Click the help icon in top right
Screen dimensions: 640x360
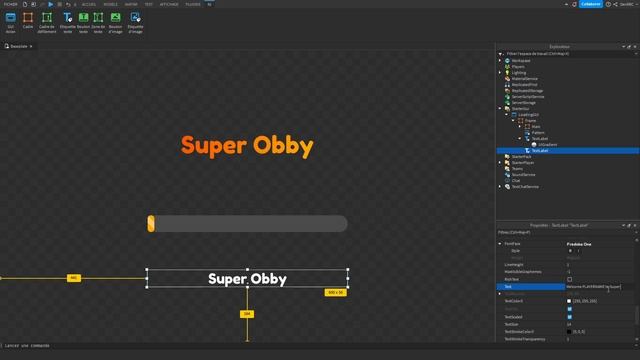coord(608,4)
